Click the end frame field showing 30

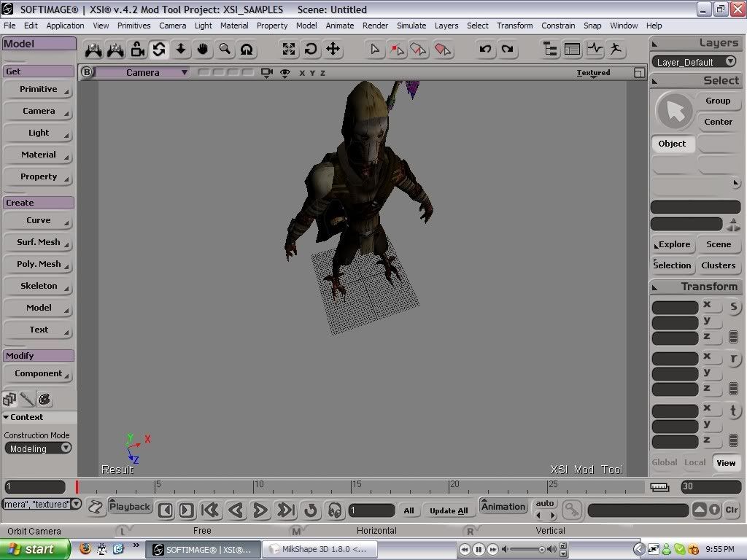point(711,486)
